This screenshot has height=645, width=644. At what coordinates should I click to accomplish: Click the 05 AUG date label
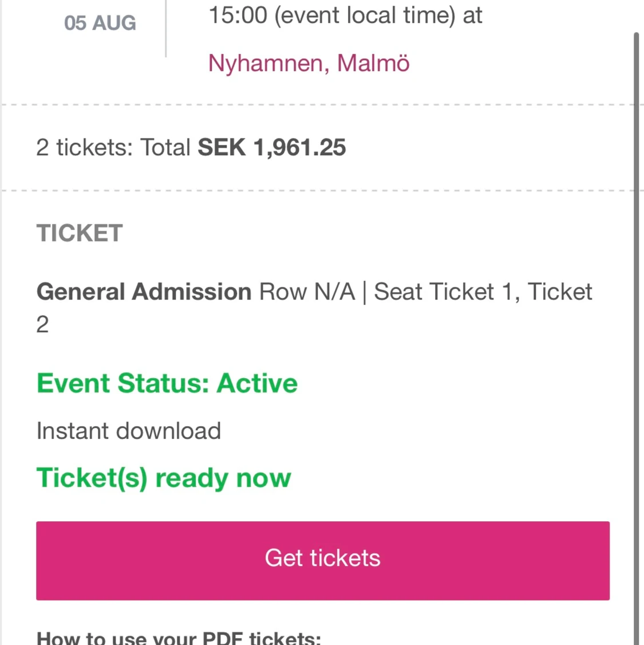coord(100,23)
